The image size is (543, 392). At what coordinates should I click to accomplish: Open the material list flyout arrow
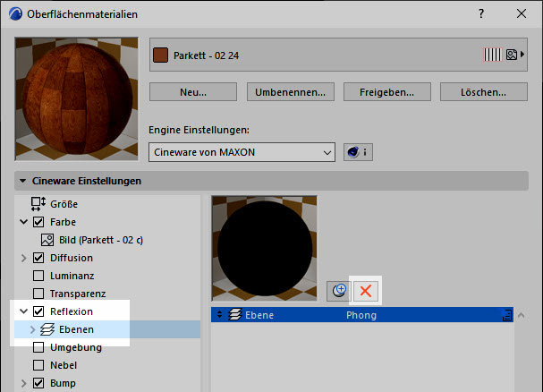tap(522, 55)
